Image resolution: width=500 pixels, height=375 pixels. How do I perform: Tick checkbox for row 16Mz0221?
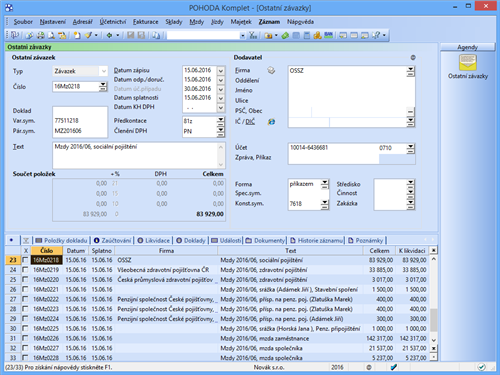pos(25,289)
